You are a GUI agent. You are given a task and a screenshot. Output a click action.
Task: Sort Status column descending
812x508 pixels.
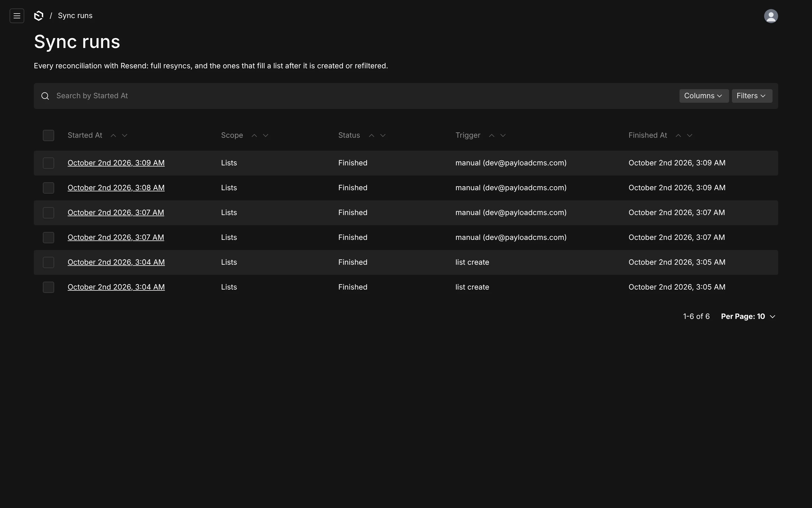pyautogui.click(x=383, y=135)
